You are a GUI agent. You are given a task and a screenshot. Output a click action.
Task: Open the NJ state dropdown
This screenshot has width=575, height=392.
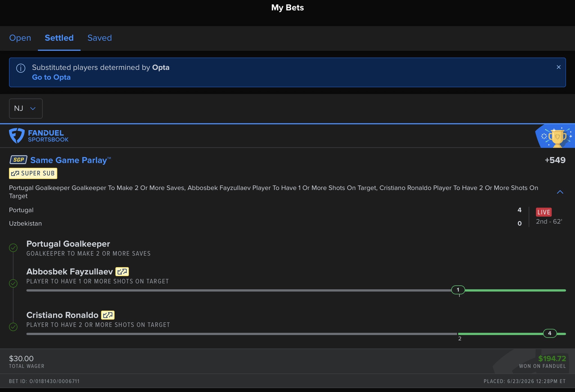pos(26,108)
